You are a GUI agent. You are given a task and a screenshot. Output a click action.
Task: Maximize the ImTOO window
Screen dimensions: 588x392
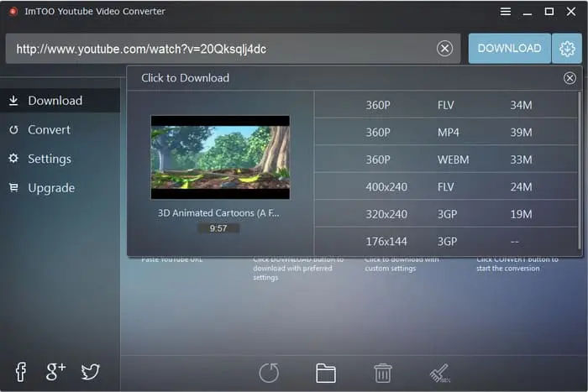549,12
